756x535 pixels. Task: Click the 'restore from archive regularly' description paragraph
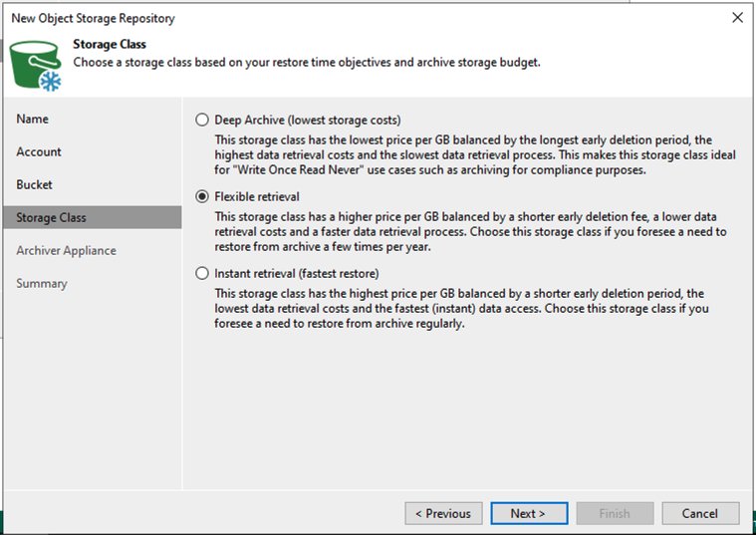[x=461, y=308]
